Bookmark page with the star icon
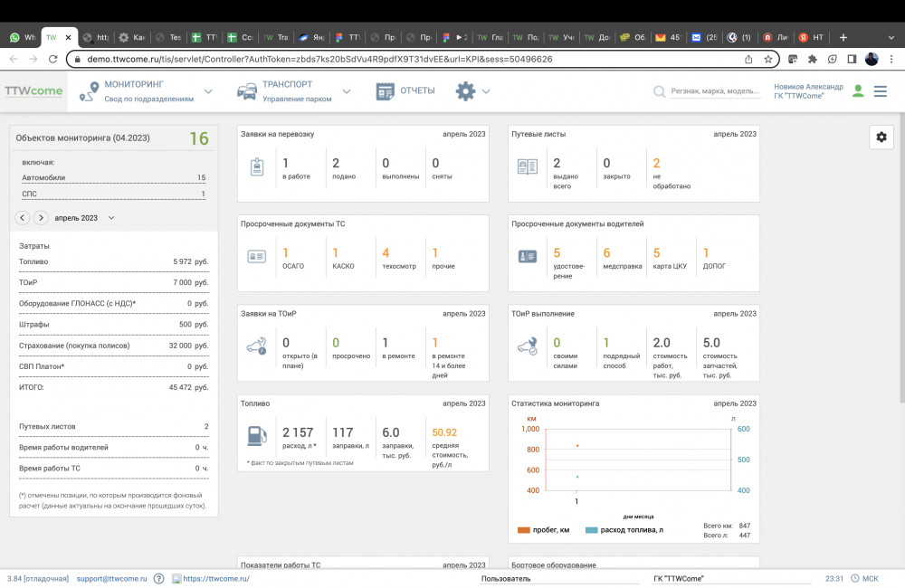The width and height of the screenshot is (905, 588). (768, 59)
